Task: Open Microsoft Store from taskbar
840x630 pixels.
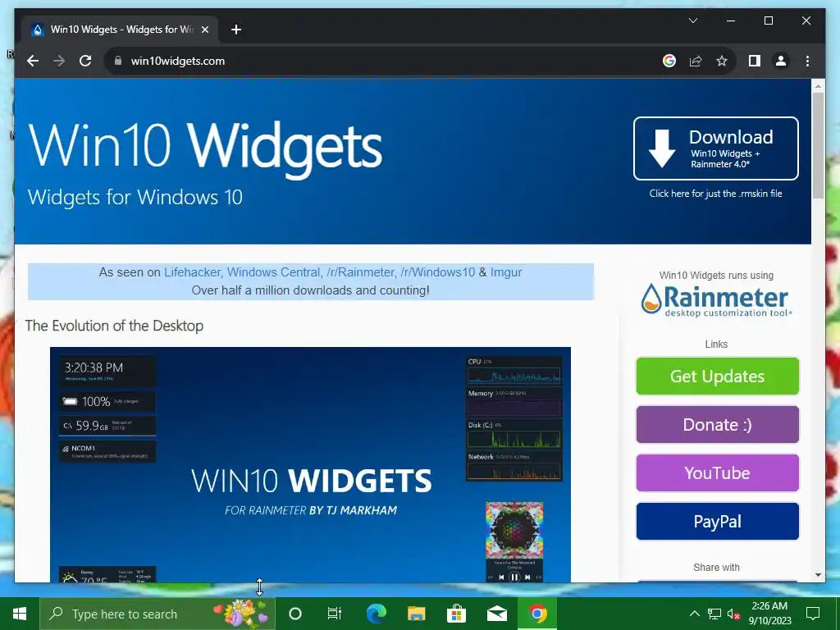Action: (x=456, y=614)
